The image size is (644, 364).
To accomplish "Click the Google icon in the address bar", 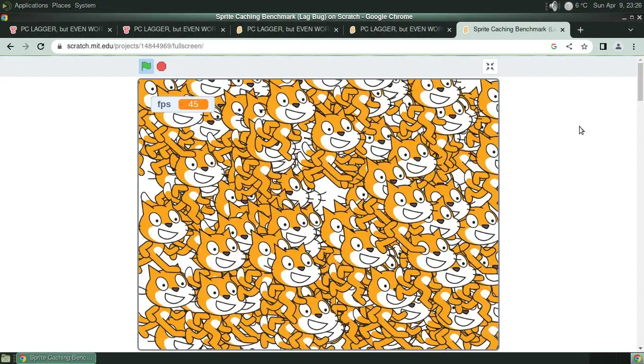I will click(554, 46).
